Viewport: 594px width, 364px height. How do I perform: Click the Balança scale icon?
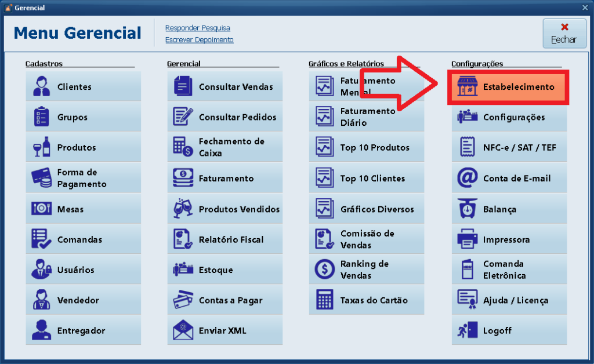(x=467, y=209)
